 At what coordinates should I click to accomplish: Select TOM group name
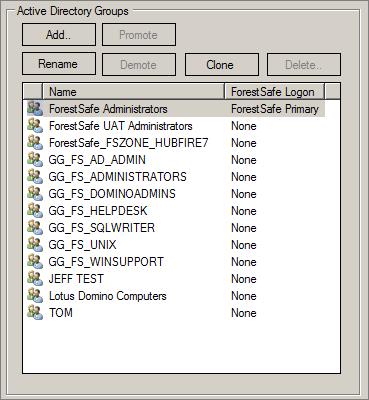61,313
